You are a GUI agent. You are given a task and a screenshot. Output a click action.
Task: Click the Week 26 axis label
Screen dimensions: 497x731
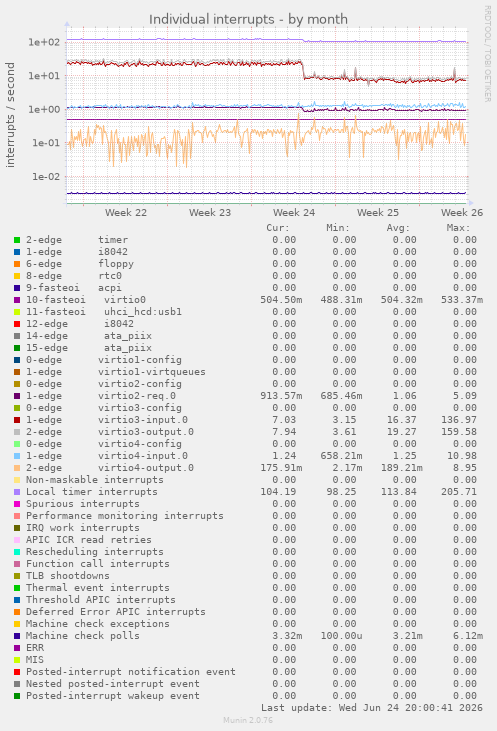[462, 213]
